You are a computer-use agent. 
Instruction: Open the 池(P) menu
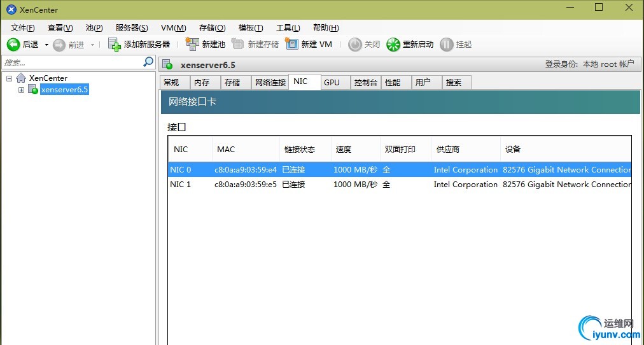point(94,27)
